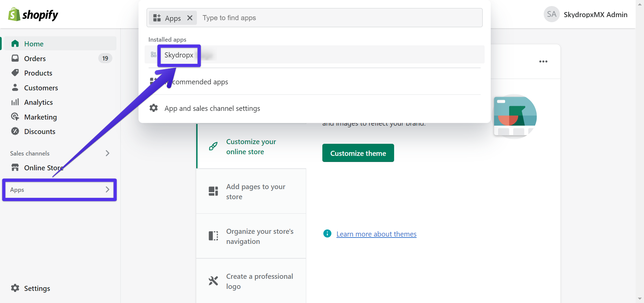Expand the Sales channels chevron
This screenshot has height=303, width=644.
(107, 153)
